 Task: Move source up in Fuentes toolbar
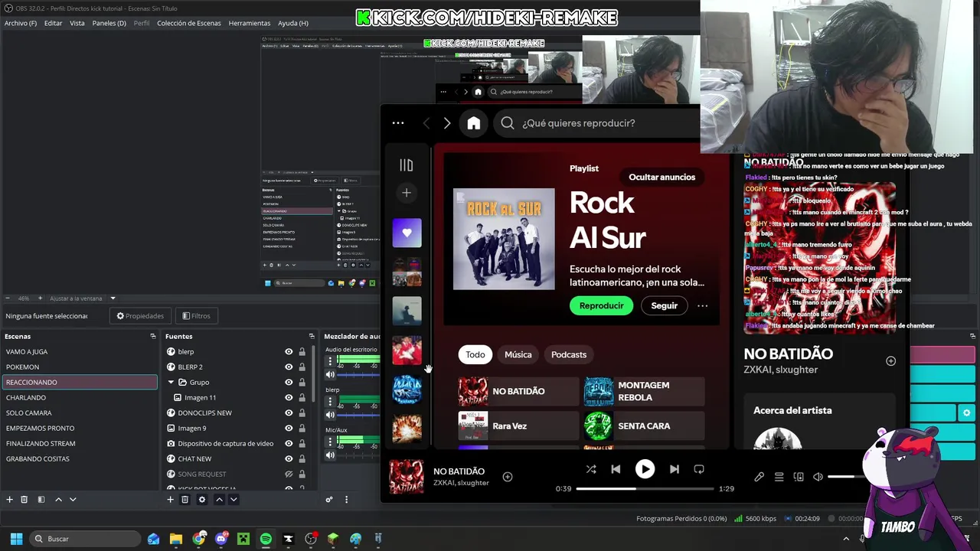[219, 500]
